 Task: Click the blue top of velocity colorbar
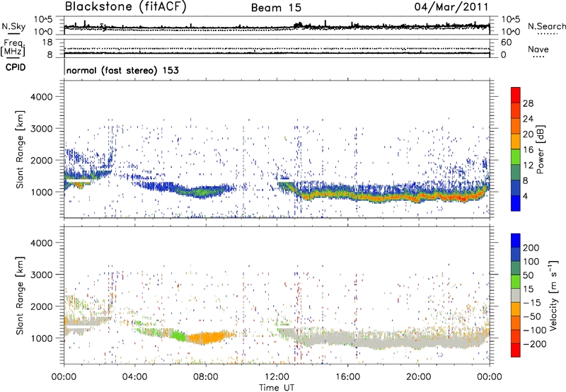516,241
